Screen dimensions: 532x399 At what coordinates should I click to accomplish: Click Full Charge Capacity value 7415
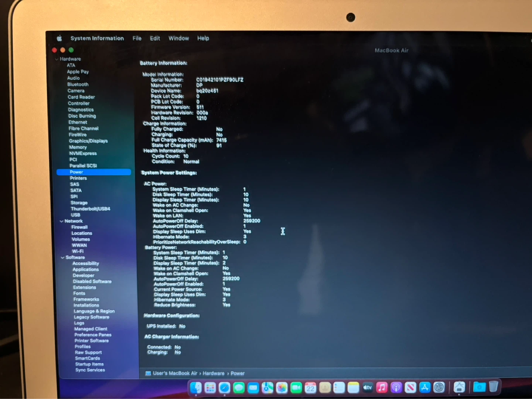(222, 140)
